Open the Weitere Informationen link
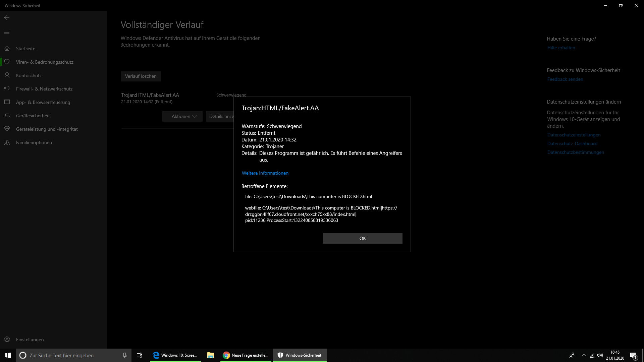This screenshot has height=362, width=644. pos(265,173)
